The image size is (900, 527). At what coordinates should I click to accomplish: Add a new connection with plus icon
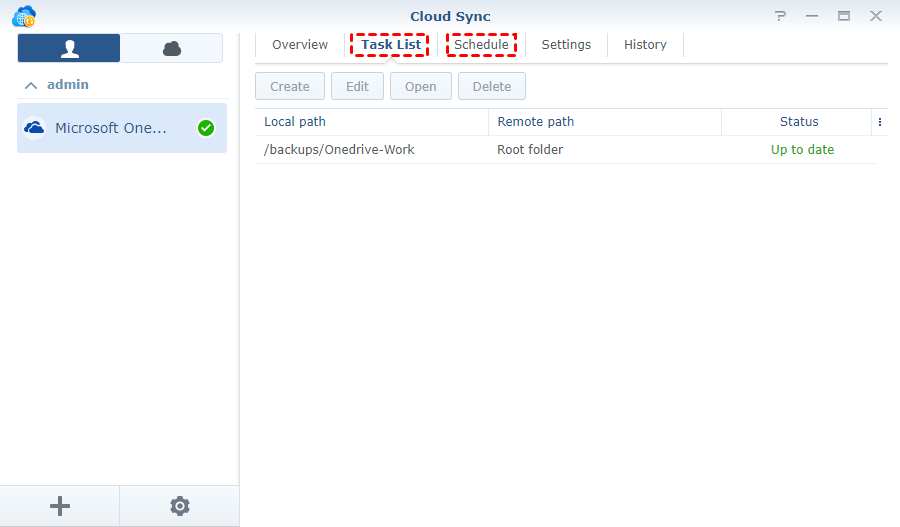pyautogui.click(x=60, y=506)
